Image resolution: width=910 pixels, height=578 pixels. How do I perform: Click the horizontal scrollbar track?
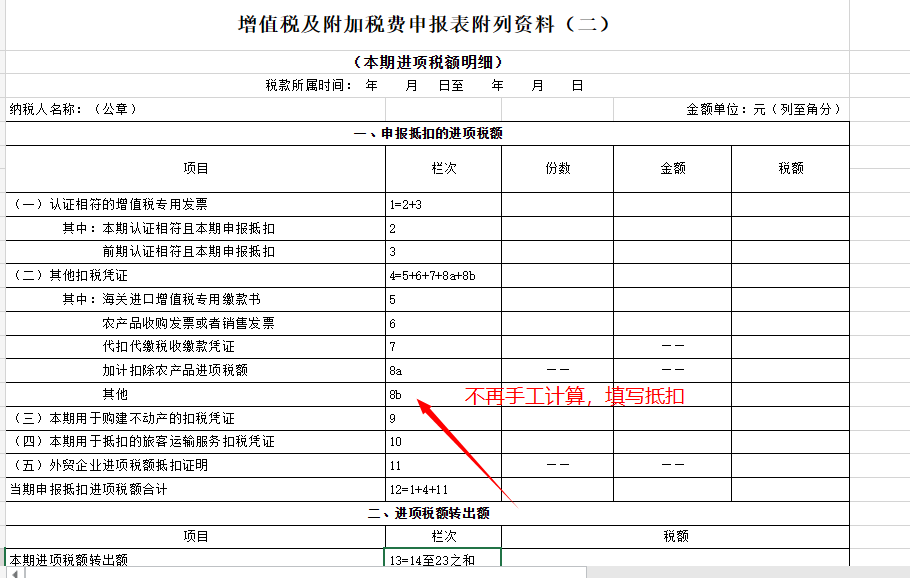[748, 573]
